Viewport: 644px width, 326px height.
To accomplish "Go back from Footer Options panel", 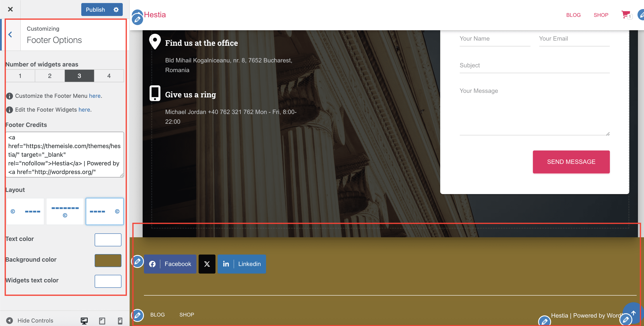I will click(10, 35).
